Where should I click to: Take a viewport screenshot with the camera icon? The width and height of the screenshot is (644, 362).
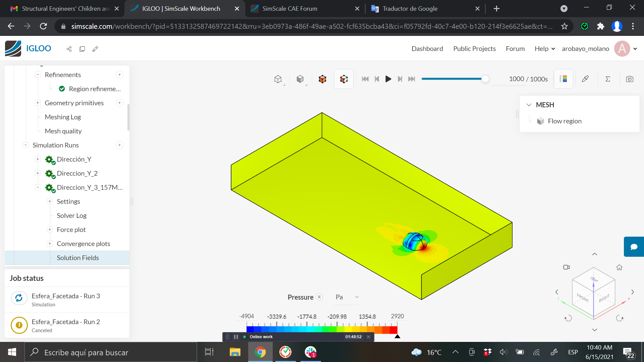(x=630, y=79)
